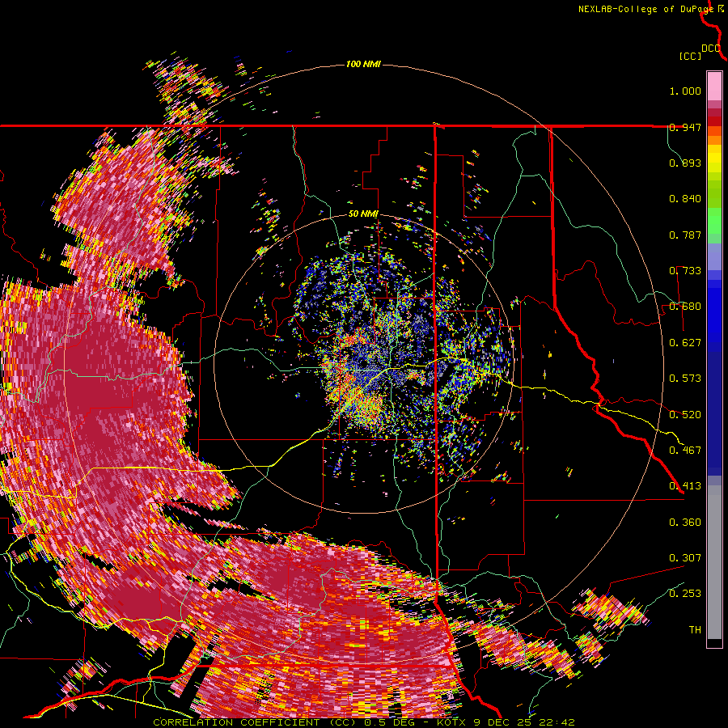Click the 1.000 value on the scale
The width and height of the screenshot is (728, 728).
click(685, 91)
